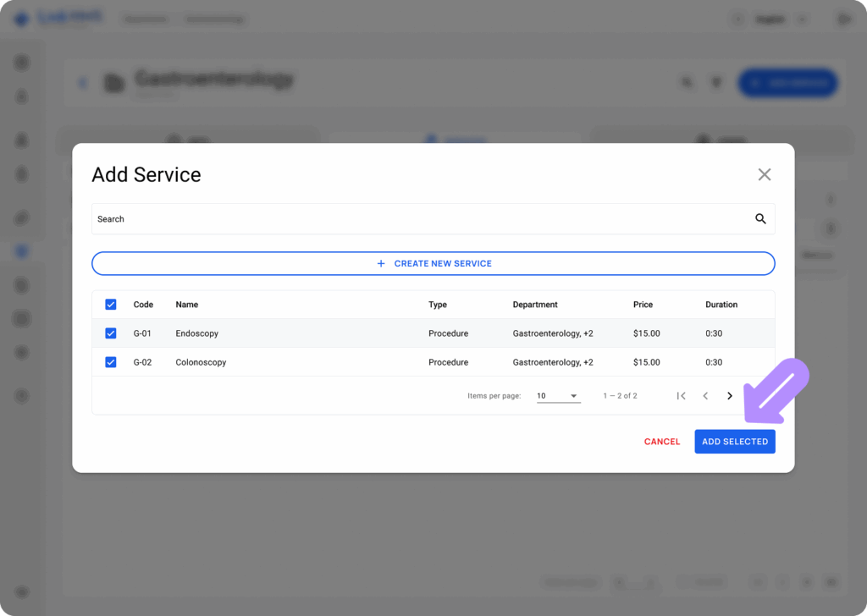
Task: Click the magnifier icon in the Add Service search bar
Action: click(x=759, y=218)
